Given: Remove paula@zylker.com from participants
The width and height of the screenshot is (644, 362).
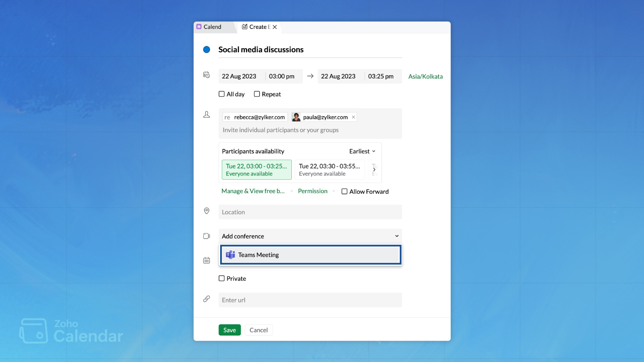Looking at the screenshot, I should coord(353,117).
